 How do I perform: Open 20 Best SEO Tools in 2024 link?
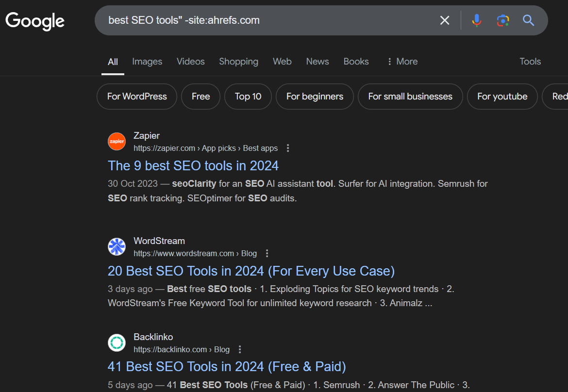(251, 271)
